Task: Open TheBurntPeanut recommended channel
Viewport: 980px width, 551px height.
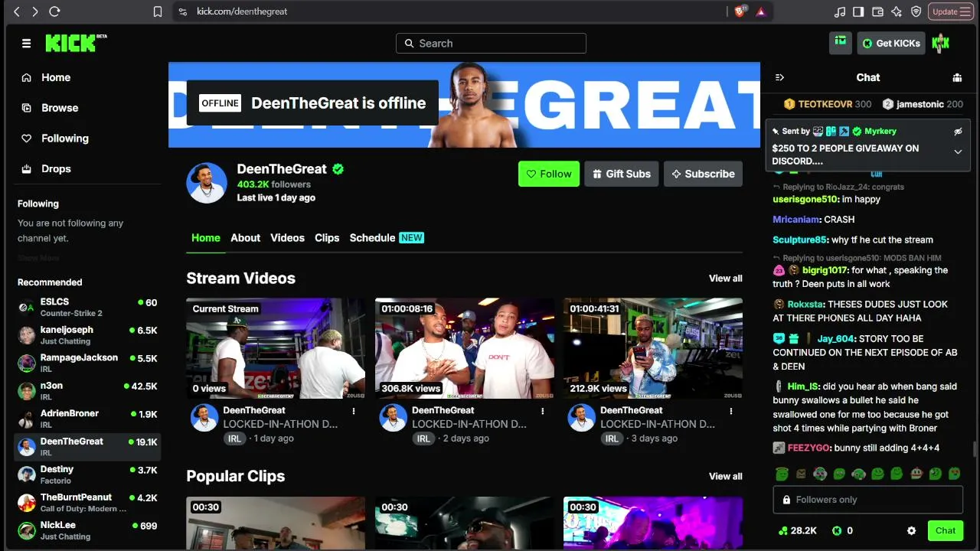Action: (x=87, y=503)
